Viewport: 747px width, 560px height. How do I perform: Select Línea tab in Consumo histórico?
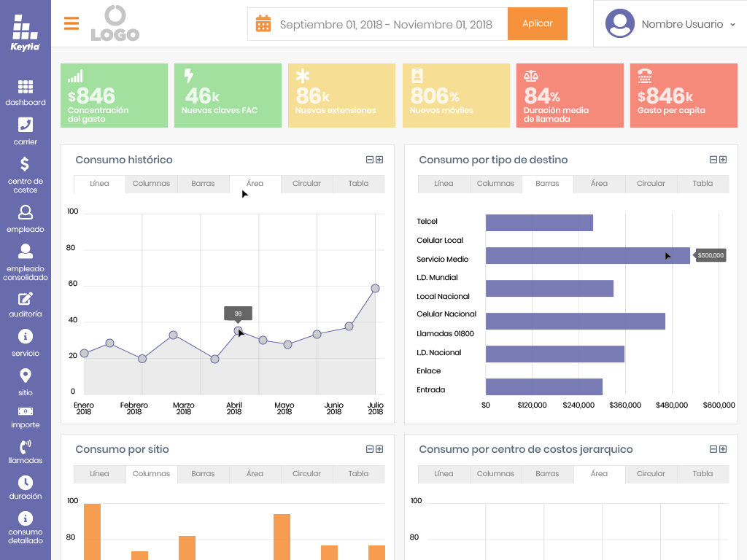pos(99,184)
